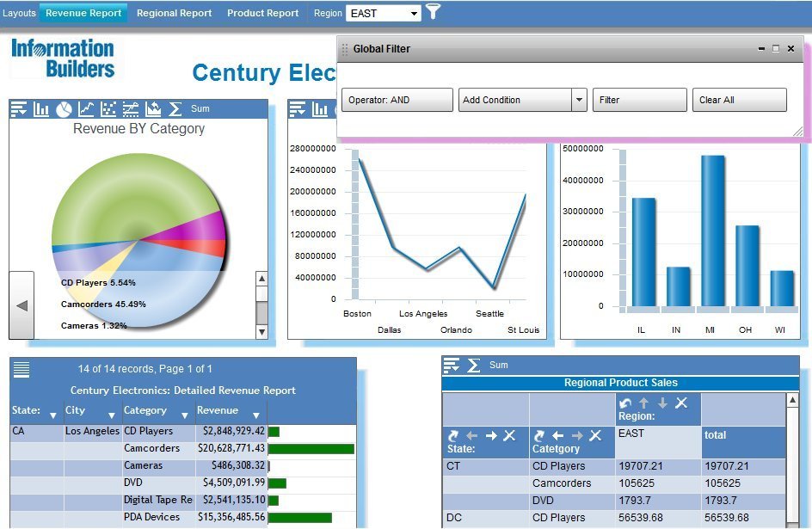The width and height of the screenshot is (812, 529).
Task: Click the Filter button in Global Filter
Action: click(640, 100)
